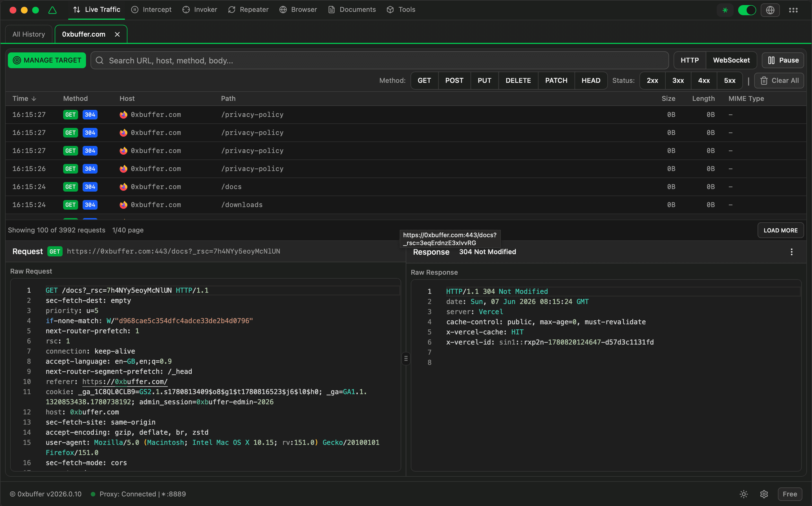Click the globe icon button
This screenshot has width=812, height=506.
click(x=770, y=10)
